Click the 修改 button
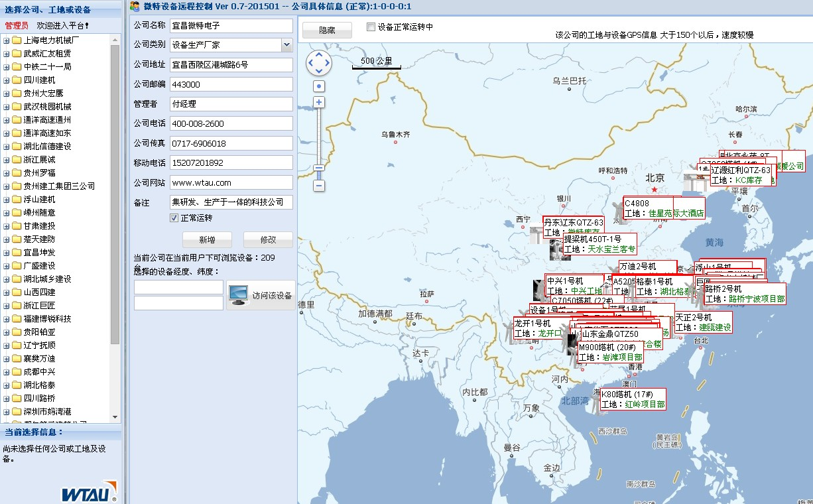This screenshot has width=813, height=504. (x=268, y=239)
